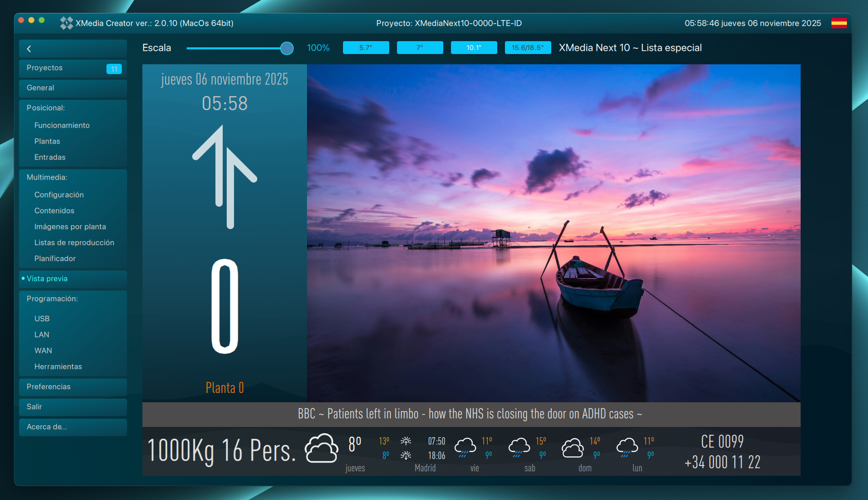Click the up arrow direction indicator
This screenshot has height=500, width=868.
click(x=225, y=176)
